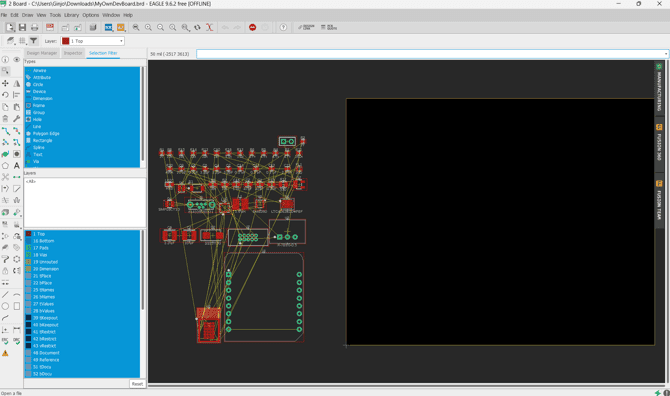
Task: Select the Rectangle drawing tool
Action: tap(17, 306)
